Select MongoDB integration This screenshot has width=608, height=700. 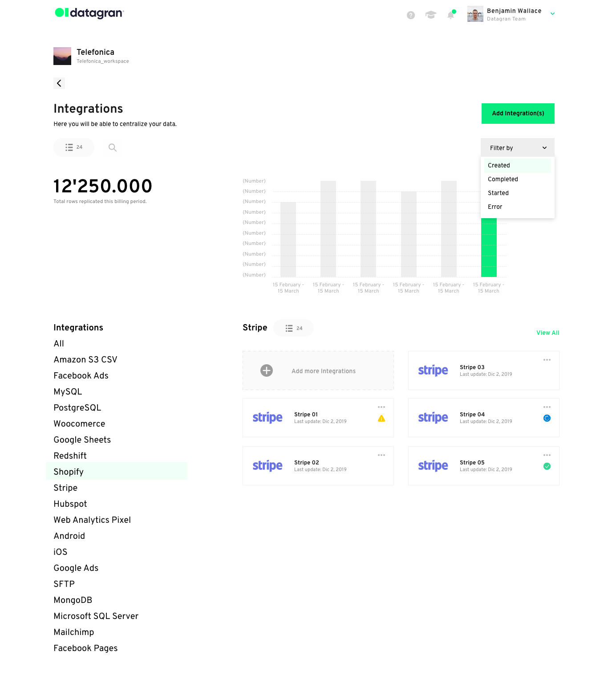pos(73,600)
